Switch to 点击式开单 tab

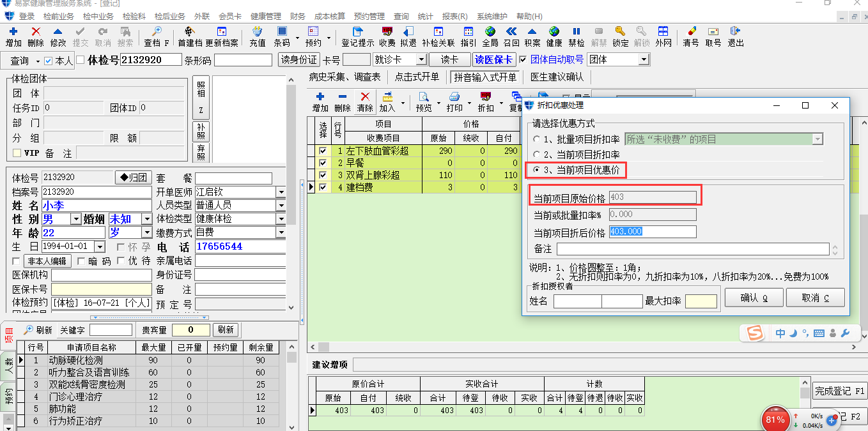(417, 77)
